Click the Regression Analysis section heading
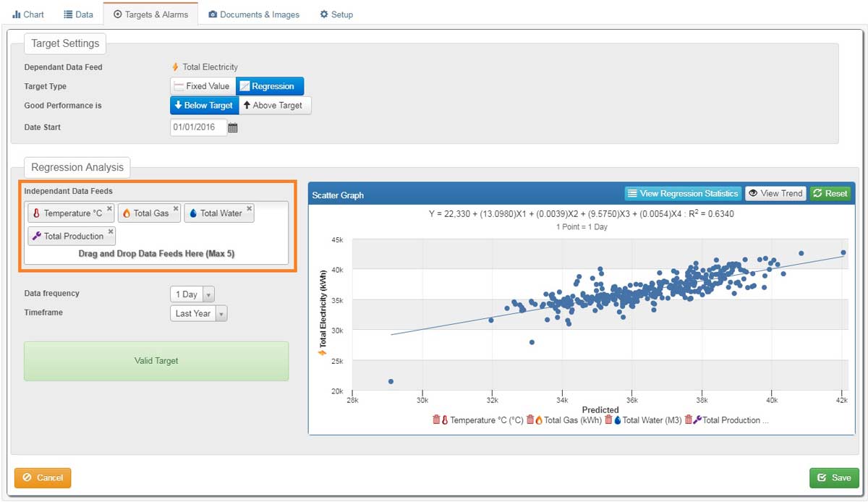Image resolution: width=868 pixels, height=502 pixels. tap(77, 167)
